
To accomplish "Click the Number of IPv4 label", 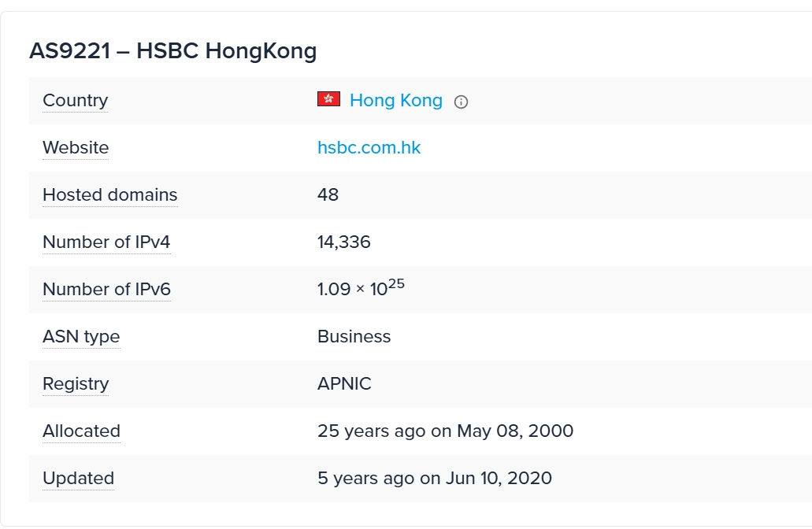I will point(106,242).
